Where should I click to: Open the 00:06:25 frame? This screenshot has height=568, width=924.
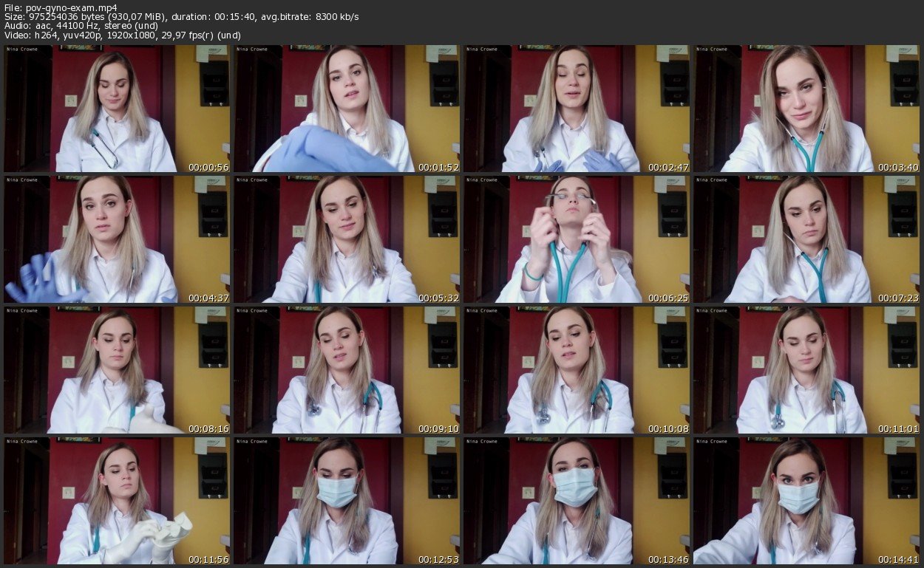click(577, 239)
